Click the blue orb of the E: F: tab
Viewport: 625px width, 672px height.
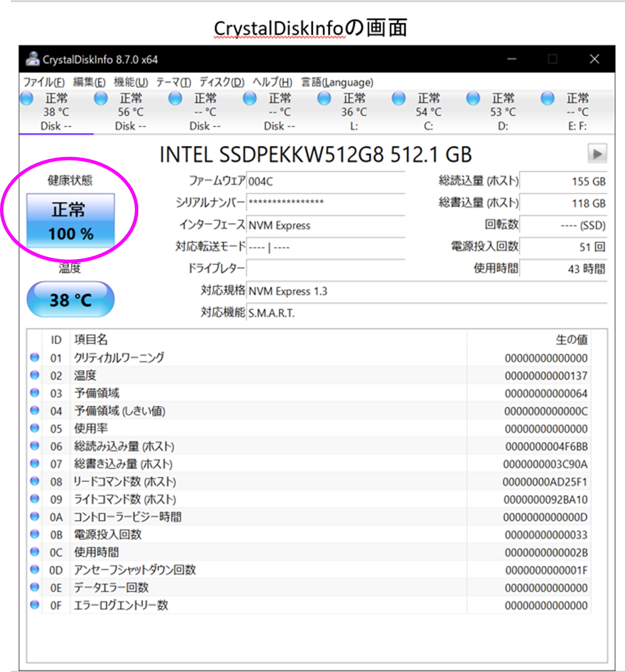coord(548,98)
